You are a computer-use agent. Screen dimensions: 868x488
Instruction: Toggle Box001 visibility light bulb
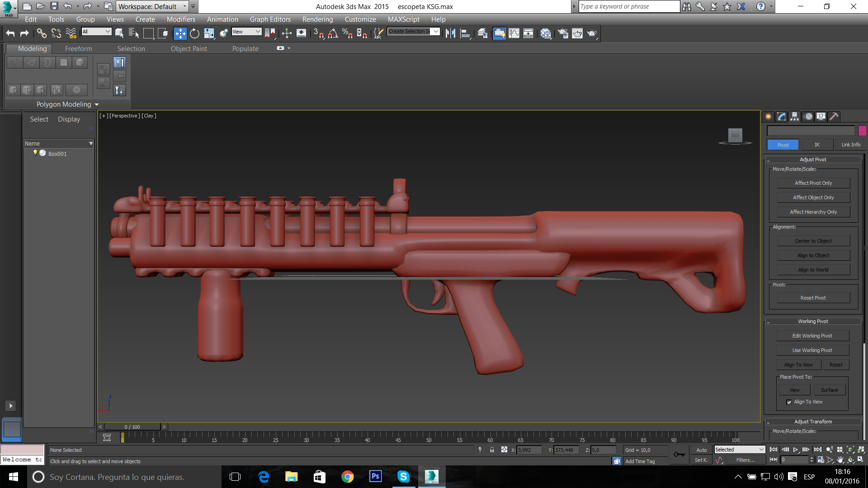(x=35, y=153)
